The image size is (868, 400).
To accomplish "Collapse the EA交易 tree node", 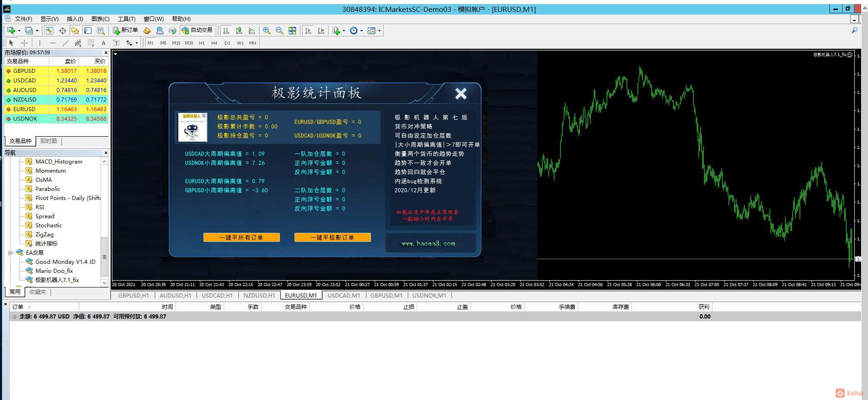I will [10, 253].
